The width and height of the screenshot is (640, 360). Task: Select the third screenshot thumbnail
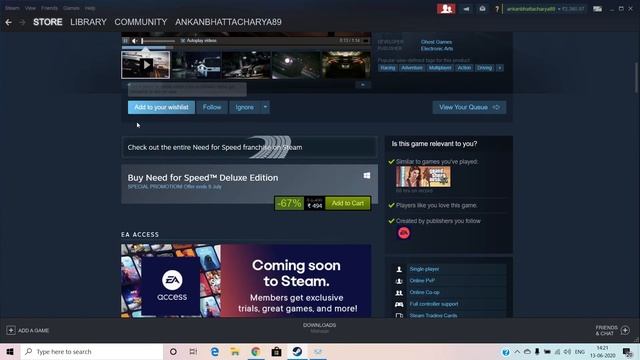click(246, 65)
